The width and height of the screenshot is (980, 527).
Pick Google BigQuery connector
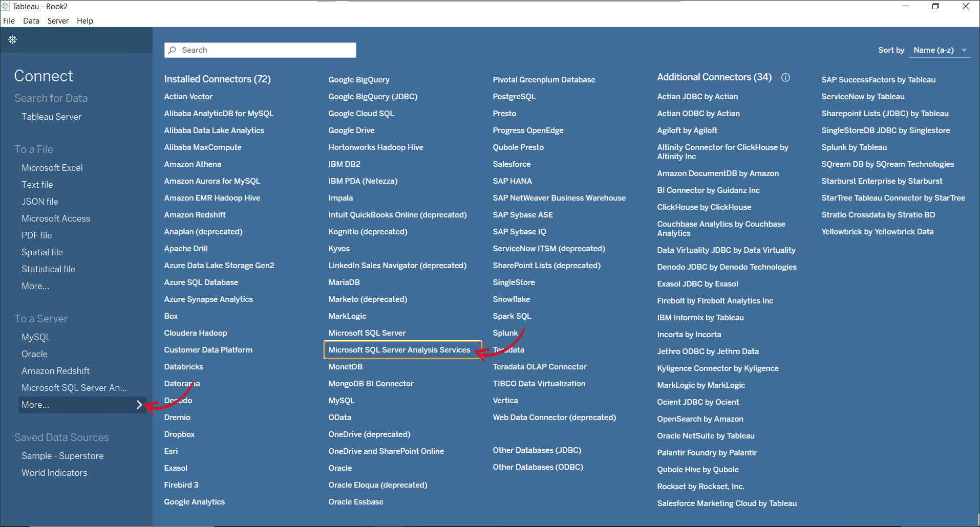[359, 80]
